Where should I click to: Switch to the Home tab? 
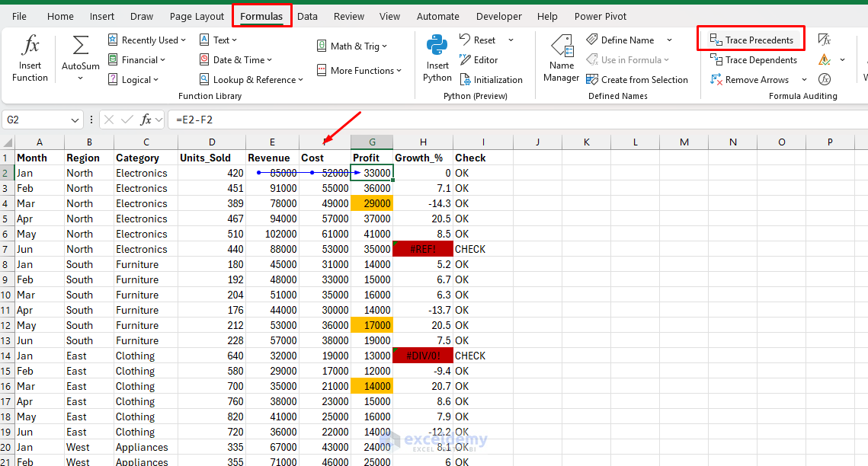tap(60, 16)
